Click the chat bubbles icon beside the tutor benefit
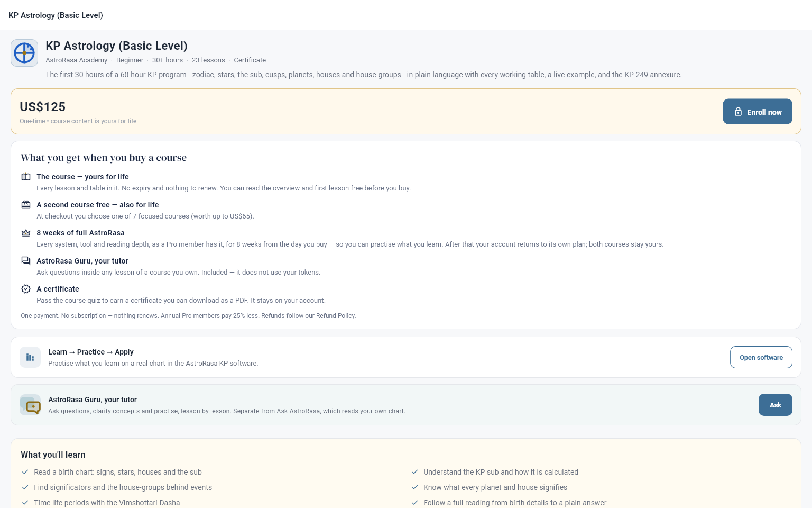 point(26,261)
